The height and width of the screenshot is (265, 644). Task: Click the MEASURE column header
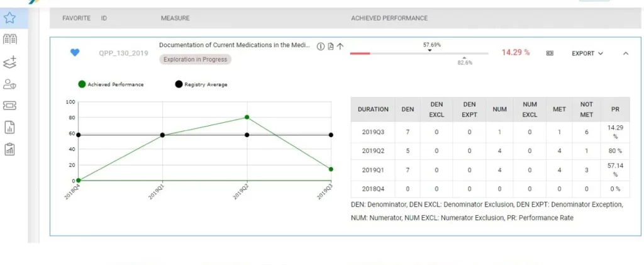(175, 18)
